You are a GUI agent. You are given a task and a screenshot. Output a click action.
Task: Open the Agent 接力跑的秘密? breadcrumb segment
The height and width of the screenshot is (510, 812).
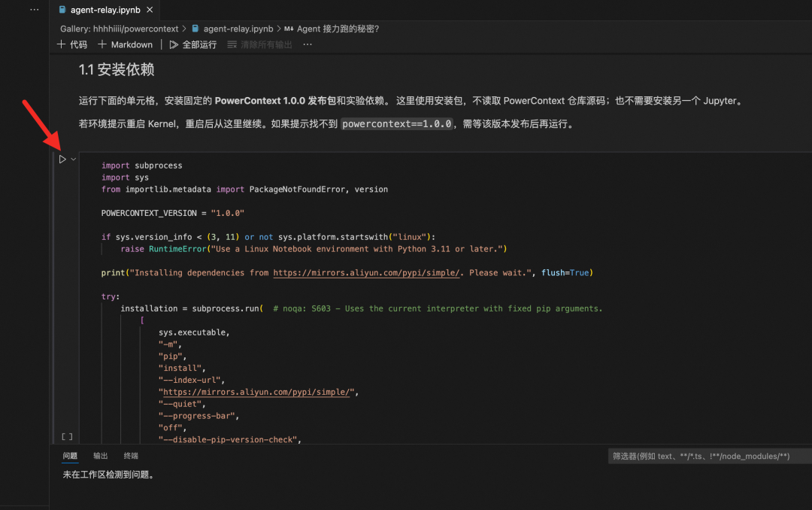pyautogui.click(x=332, y=29)
